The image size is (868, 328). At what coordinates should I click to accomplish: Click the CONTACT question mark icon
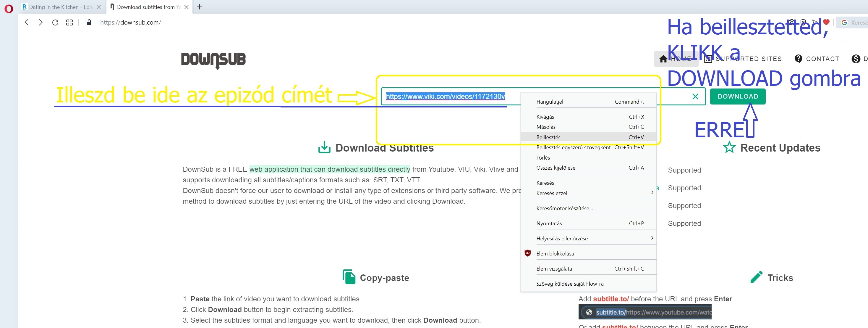tap(798, 59)
